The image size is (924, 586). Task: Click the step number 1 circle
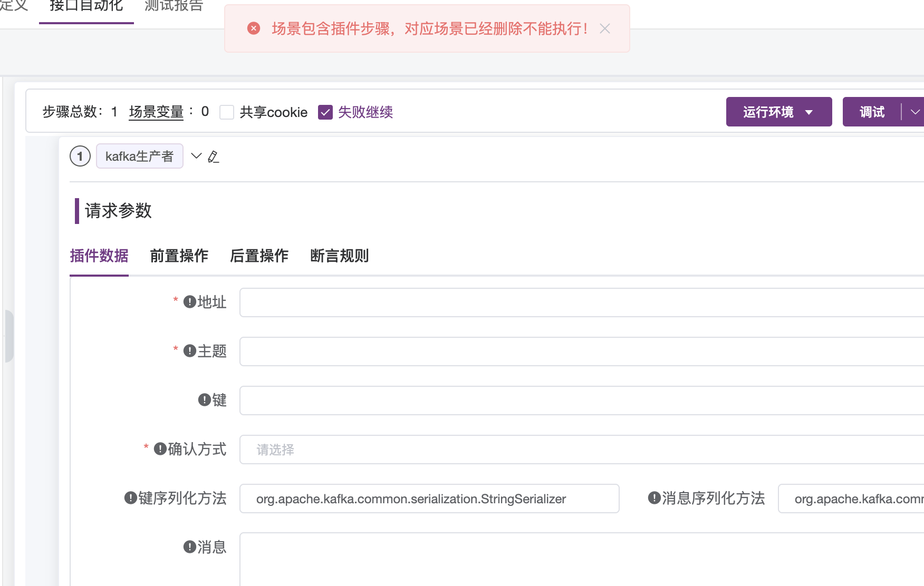pos(80,156)
